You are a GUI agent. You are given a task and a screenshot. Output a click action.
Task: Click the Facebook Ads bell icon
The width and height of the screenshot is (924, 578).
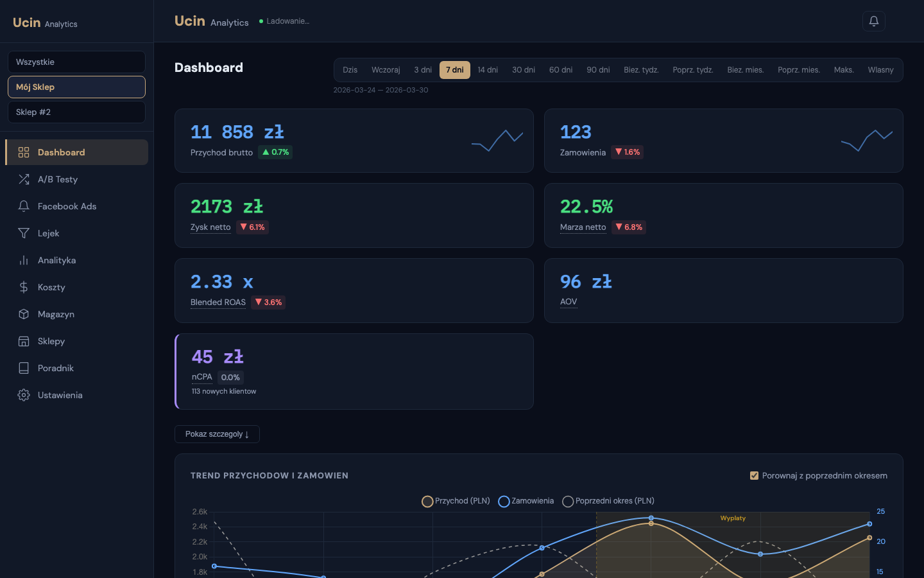(24, 206)
